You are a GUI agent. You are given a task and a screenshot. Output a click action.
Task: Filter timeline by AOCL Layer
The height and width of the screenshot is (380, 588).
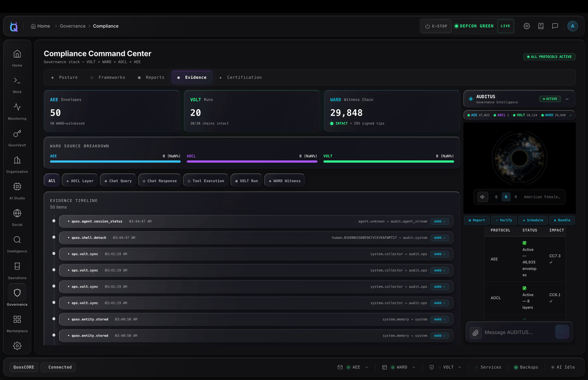point(80,181)
